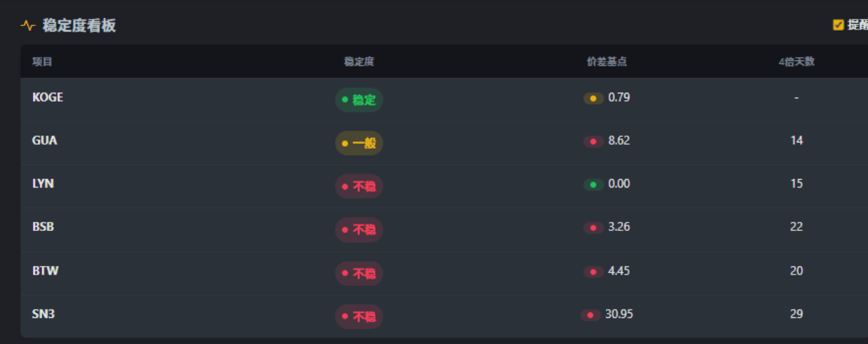This screenshot has height=344, width=868.
Task: Click the red 不稳 badge for BSB
Action: pyautogui.click(x=359, y=230)
